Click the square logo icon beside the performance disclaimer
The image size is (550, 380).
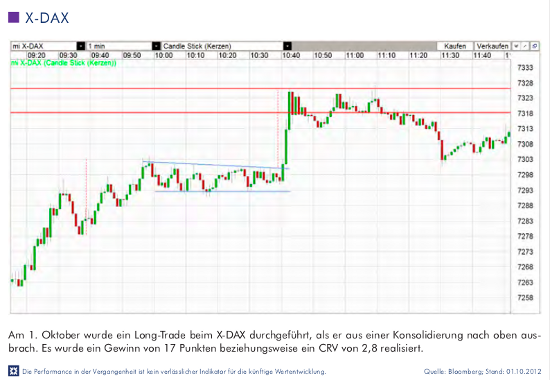13,371
